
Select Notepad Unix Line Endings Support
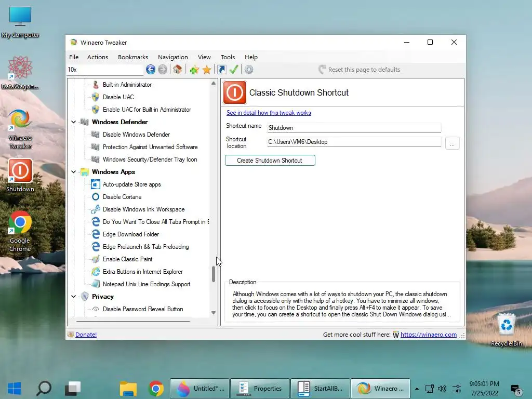pos(146,284)
